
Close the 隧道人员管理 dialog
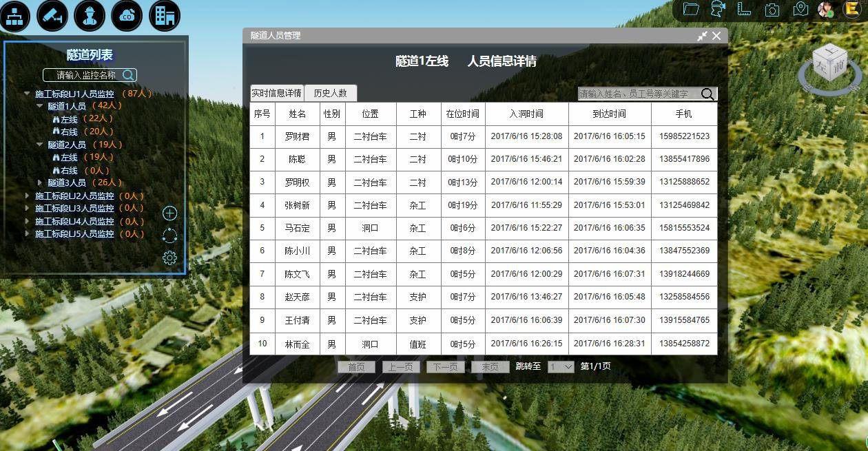pos(716,36)
